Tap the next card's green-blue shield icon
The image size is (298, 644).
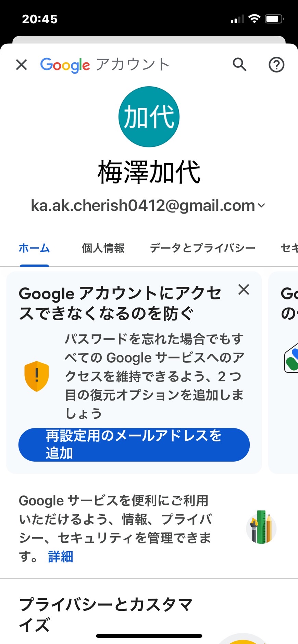tap(291, 358)
